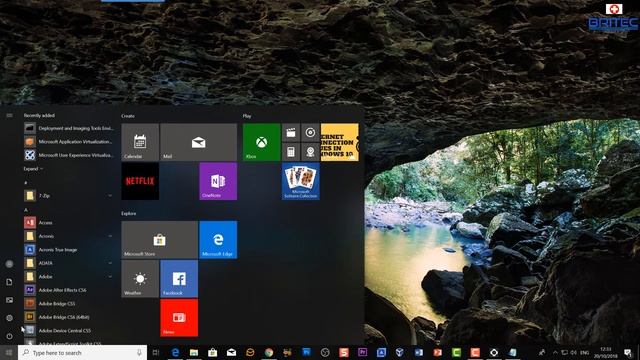Open the green C taskbar icon

click(456, 353)
